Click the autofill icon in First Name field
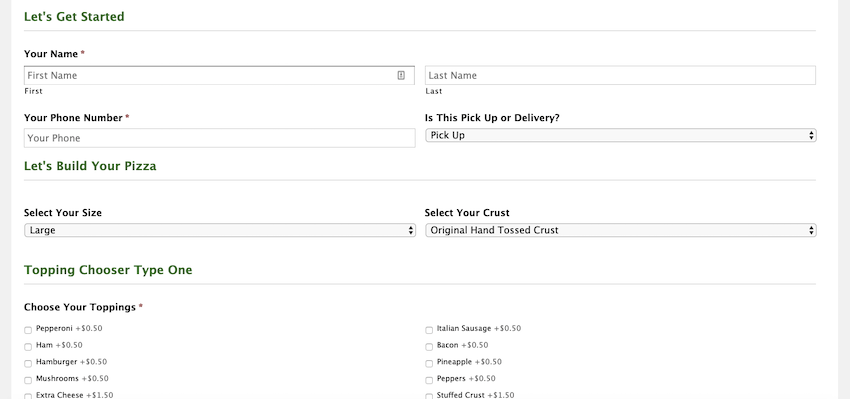The height and width of the screenshot is (399, 850). [401, 75]
